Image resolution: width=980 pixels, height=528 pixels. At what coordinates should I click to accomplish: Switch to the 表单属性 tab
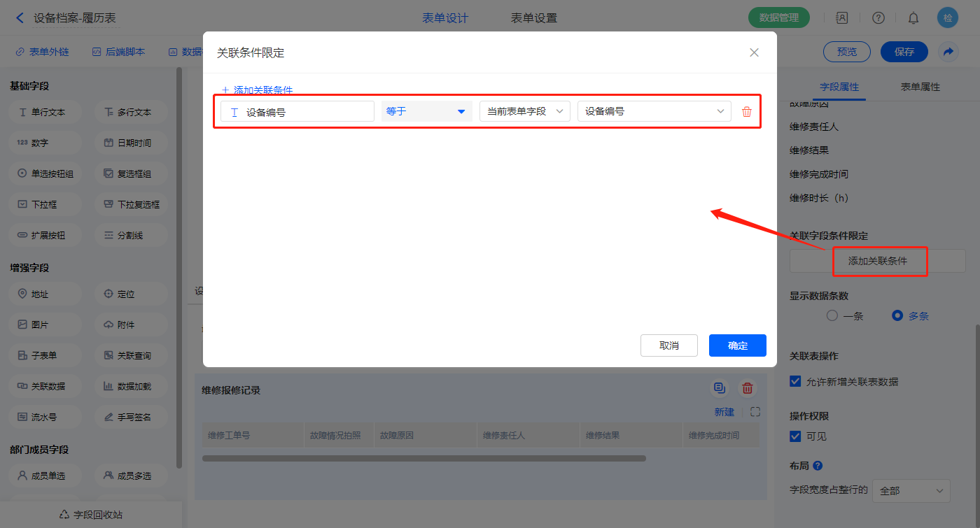(x=920, y=87)
